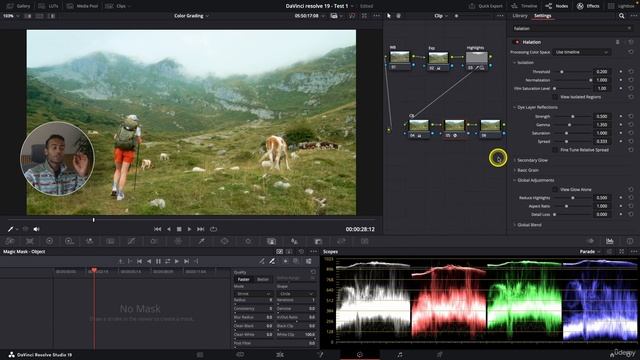Select node 05 in the node graph
The image size is (640, 360).
(454, 126)
